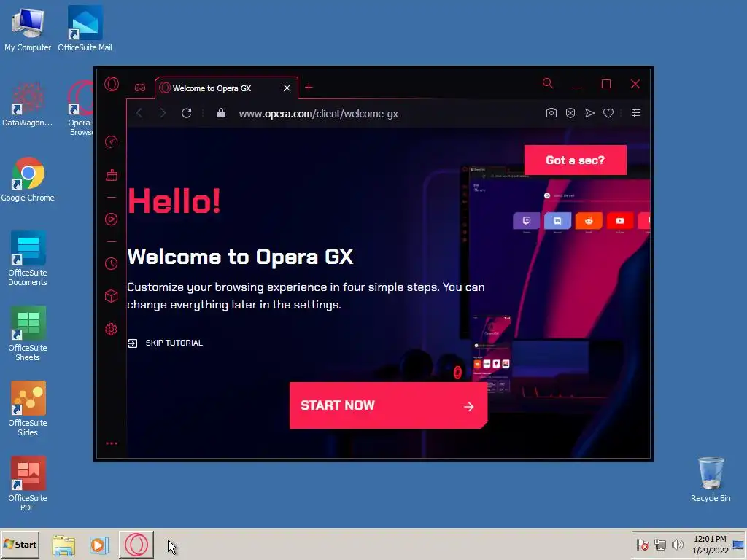747x560 pixels.
Task: Select OfficeSuite PDF desktop icon
Action: 28,484
